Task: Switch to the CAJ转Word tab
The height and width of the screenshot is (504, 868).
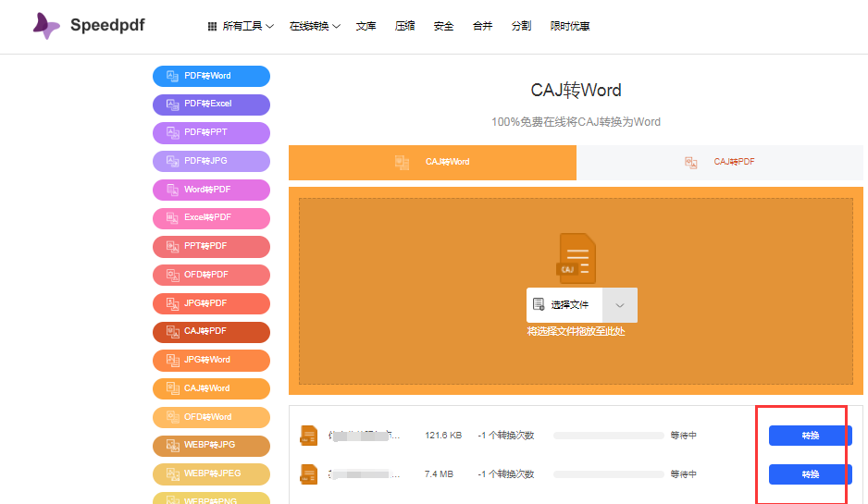Action: 432,163
